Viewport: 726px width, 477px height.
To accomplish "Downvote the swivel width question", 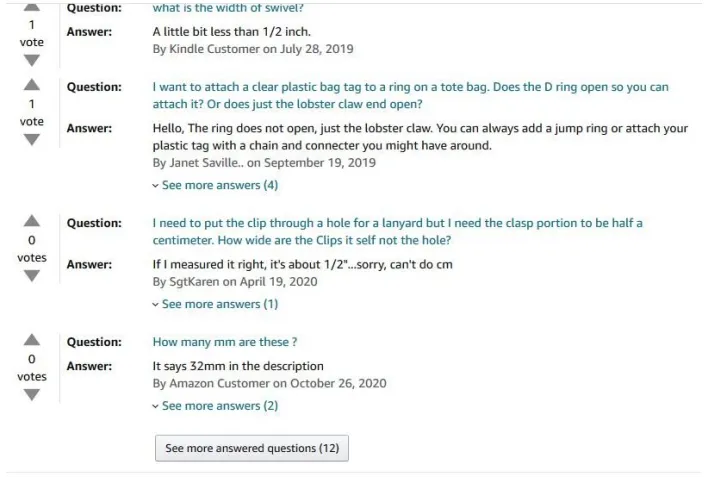I will [x=31, y=61].
